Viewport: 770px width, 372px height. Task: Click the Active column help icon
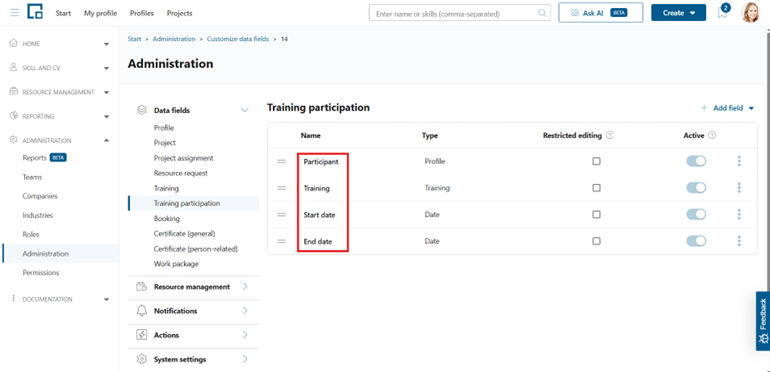coord(712,135)
